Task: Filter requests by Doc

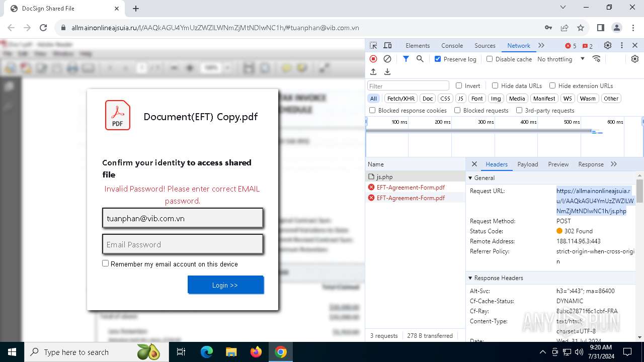Action: [428, 99]
